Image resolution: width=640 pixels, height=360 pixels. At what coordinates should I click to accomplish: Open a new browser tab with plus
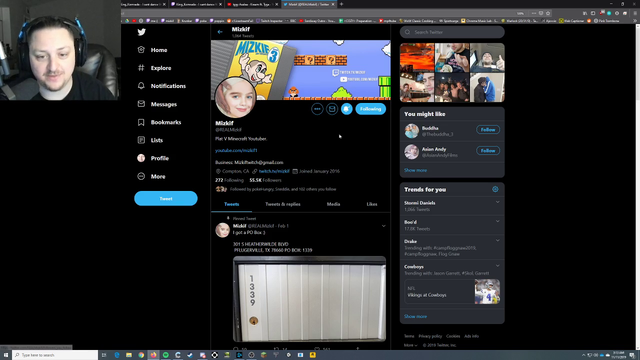[341, 4]
